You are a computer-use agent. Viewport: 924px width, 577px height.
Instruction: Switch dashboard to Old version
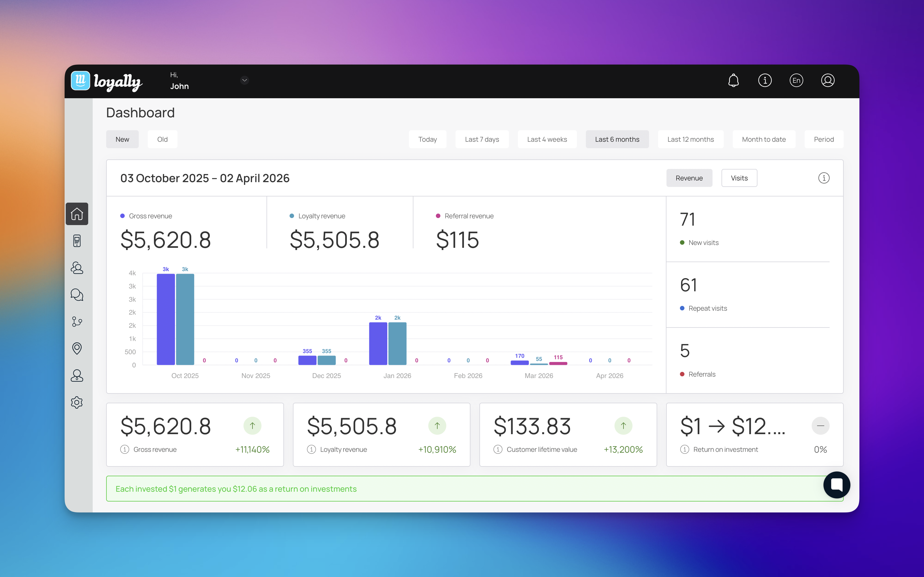(x=162, y=139)
